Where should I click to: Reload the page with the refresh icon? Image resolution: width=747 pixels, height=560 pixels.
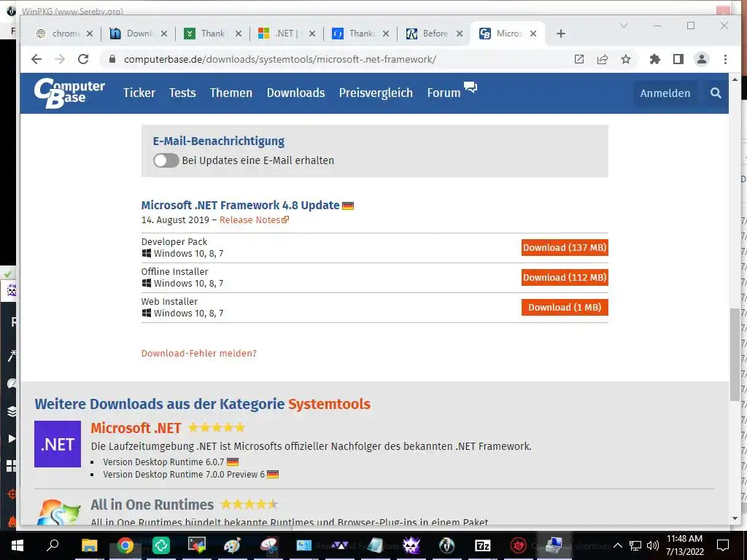[x=83, y=59]
